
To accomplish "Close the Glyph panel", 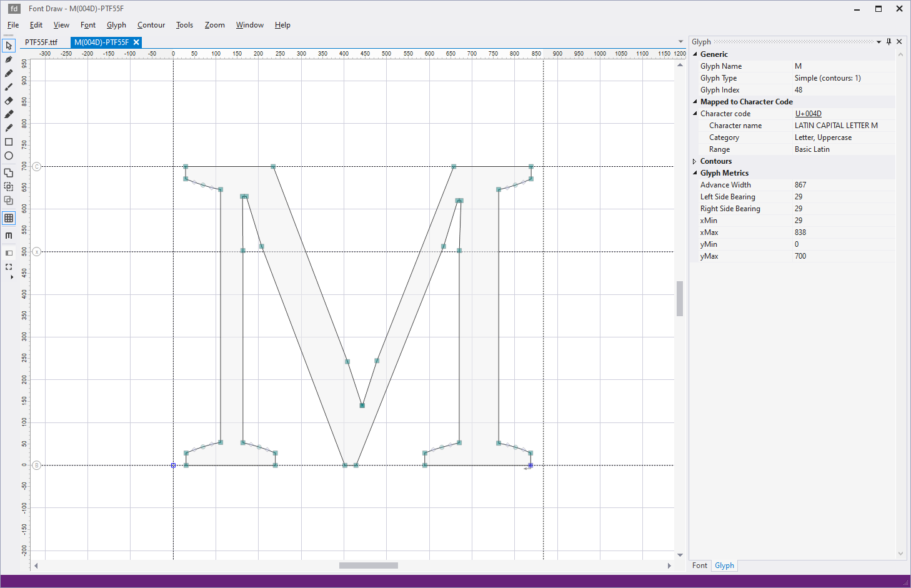I will coord(899,42).
